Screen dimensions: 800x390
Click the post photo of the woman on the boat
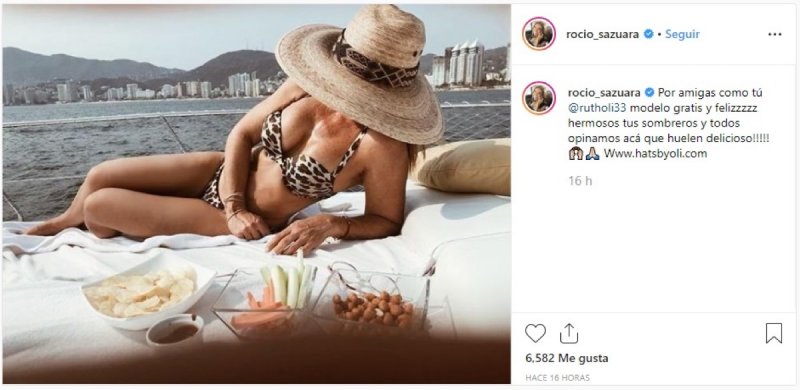tap(256, 194)
